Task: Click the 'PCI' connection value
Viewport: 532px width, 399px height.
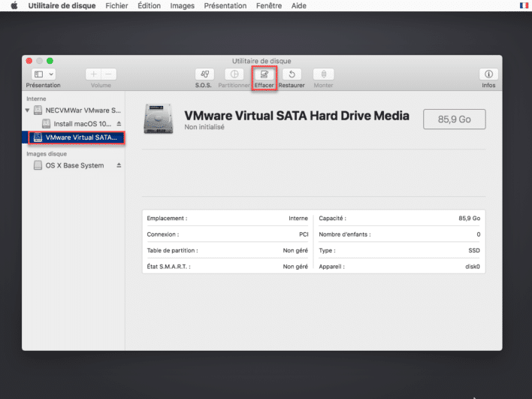Action: tap(304, 234)
